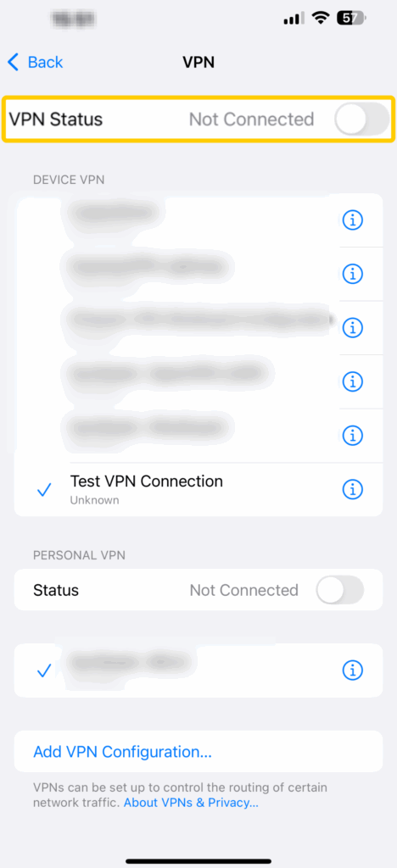Screen dimensions: 397x868
Task: Select the Test VPN Connection row
Action: coord(198,490)
